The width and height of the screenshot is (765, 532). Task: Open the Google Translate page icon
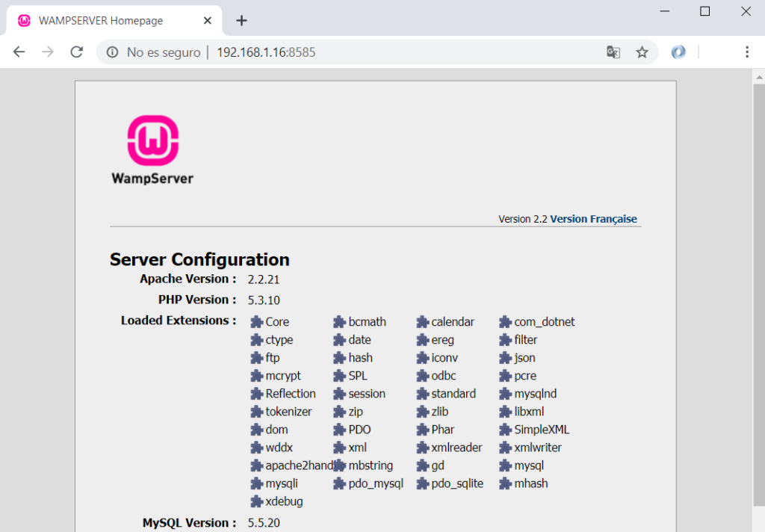[613, 52]
